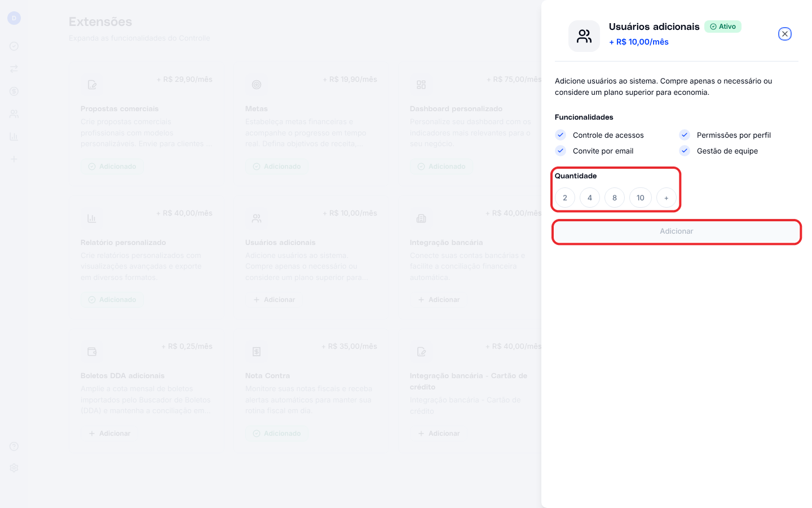Open the check-circle sidebar icon

[14, 46]
